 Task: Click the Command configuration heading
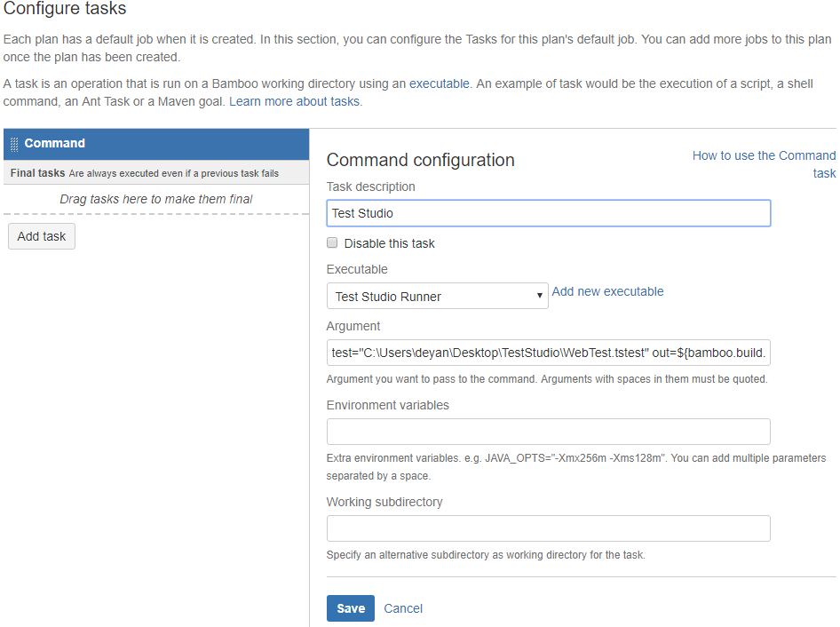(x=421, y=160)
